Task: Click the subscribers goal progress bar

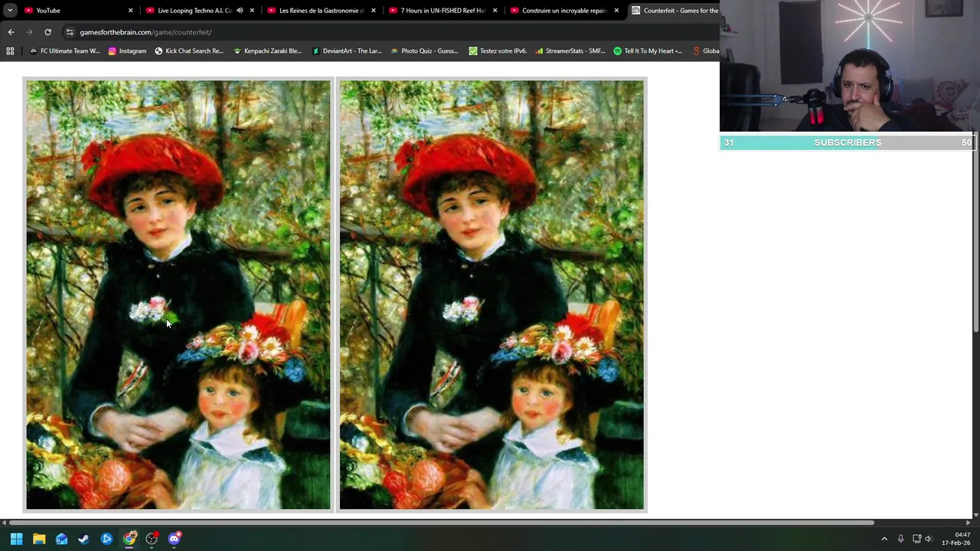Action: click(x=848, y=142)
